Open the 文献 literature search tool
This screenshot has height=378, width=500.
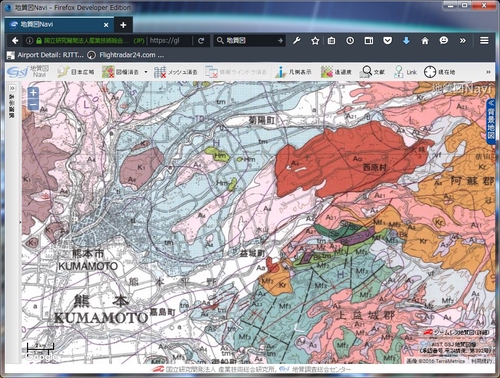coord(372,72)
